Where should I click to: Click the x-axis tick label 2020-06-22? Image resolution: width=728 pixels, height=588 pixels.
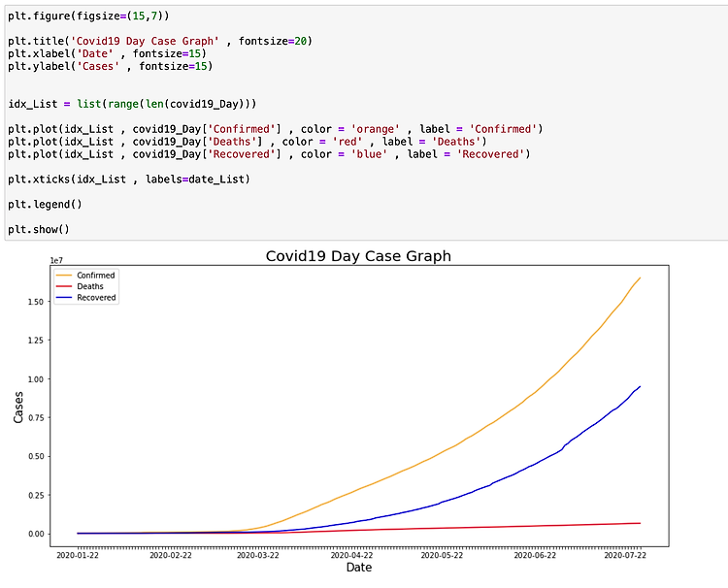tap(535, 556)
